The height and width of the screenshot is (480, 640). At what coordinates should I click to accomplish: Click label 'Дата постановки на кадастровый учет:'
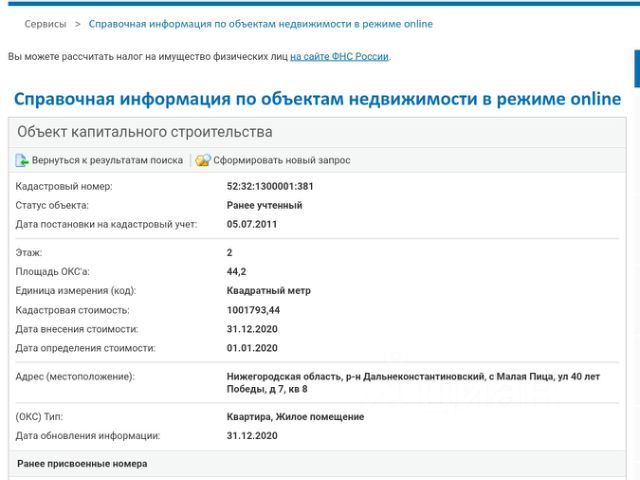click(x=106, y=224)
